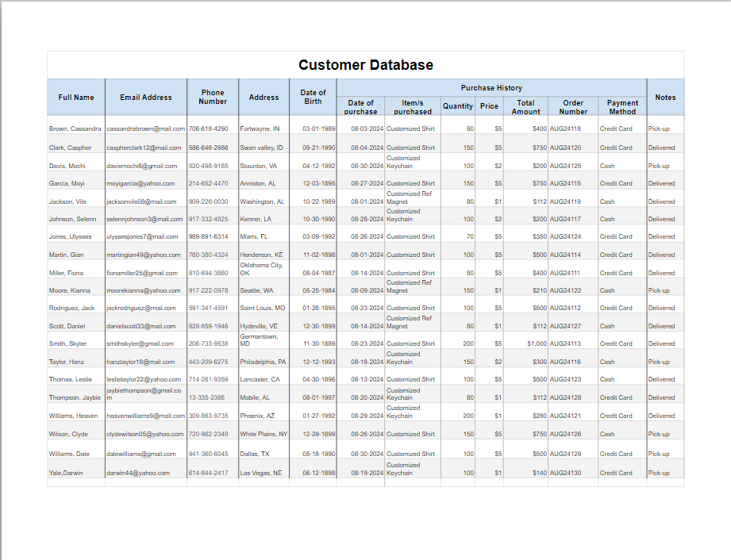The width and height of the screenshot is (731, 560).
Task: Select the Date of Birth header
Action: (x=313, y=98)
